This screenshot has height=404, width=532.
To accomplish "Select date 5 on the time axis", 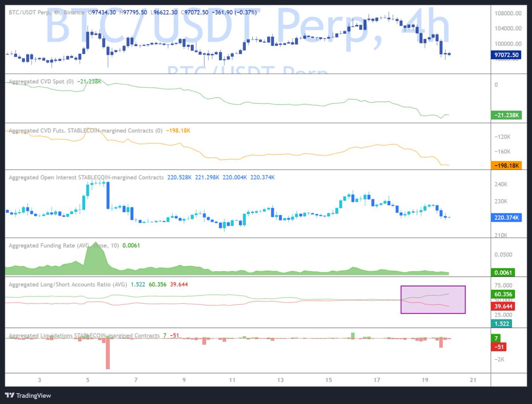I will click(88, 380).
